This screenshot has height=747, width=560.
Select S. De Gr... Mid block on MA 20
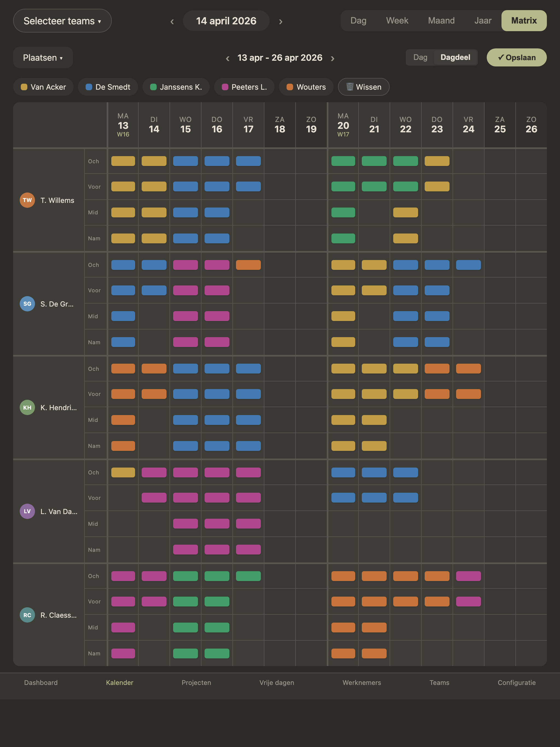point(343,316)
